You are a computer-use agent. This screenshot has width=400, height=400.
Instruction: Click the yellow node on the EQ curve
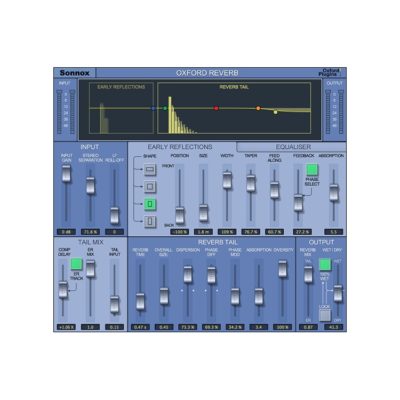pyautogui.click(x=275, y=112)
